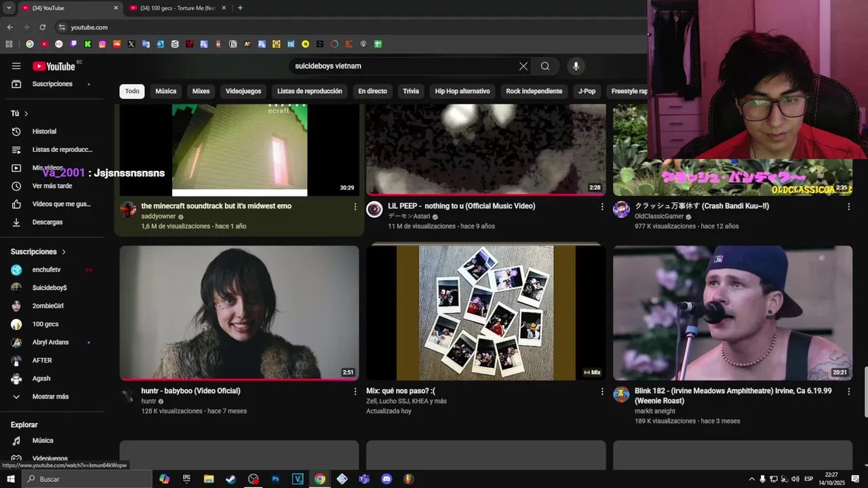Open more options for the Crash Bandi Kuu video
Image resolution: width=868 pixels, height=488 pixels.
tap(848, 207)
